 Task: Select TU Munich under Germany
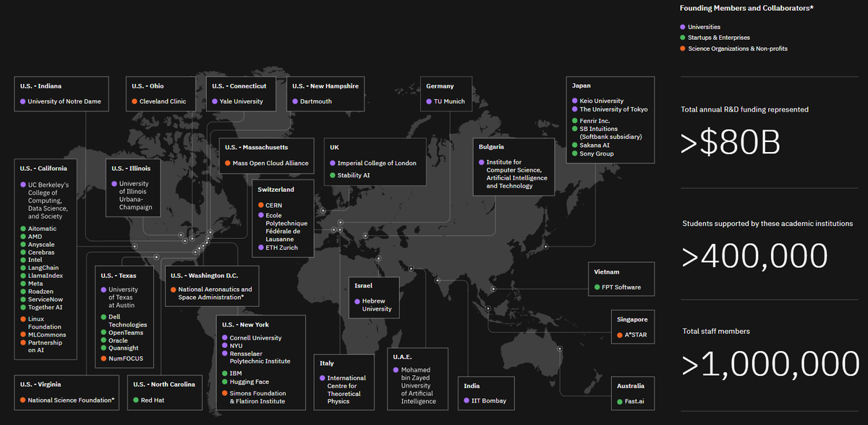(448, 101)
